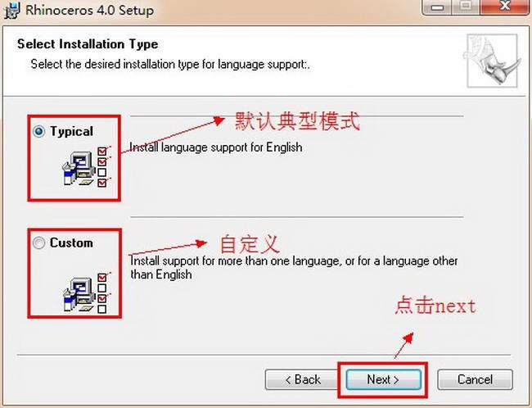Image resolution: width=532 pixels, height=408 pixels.
Task: Choose the Typical option label
Action: (71, 131)
